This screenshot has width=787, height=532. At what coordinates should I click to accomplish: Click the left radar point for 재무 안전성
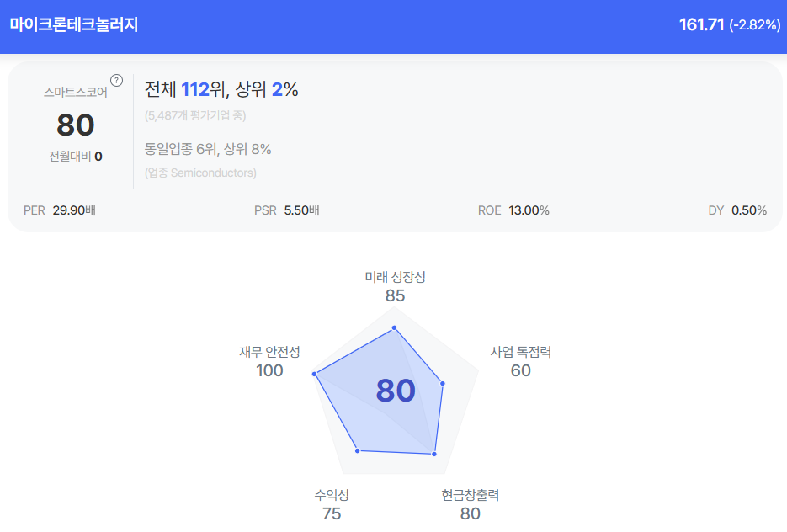coord(314,373)
